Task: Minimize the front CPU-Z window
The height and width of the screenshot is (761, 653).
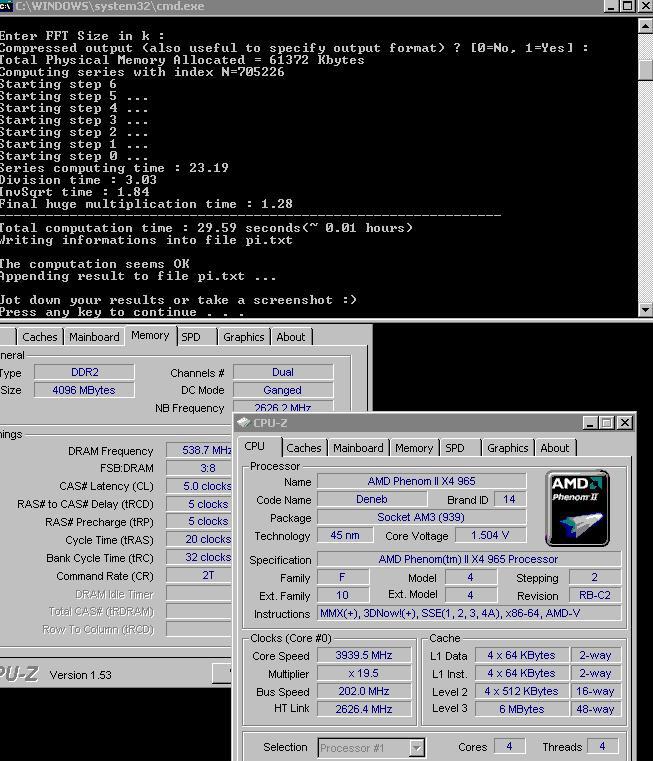Action: point(590,423)
